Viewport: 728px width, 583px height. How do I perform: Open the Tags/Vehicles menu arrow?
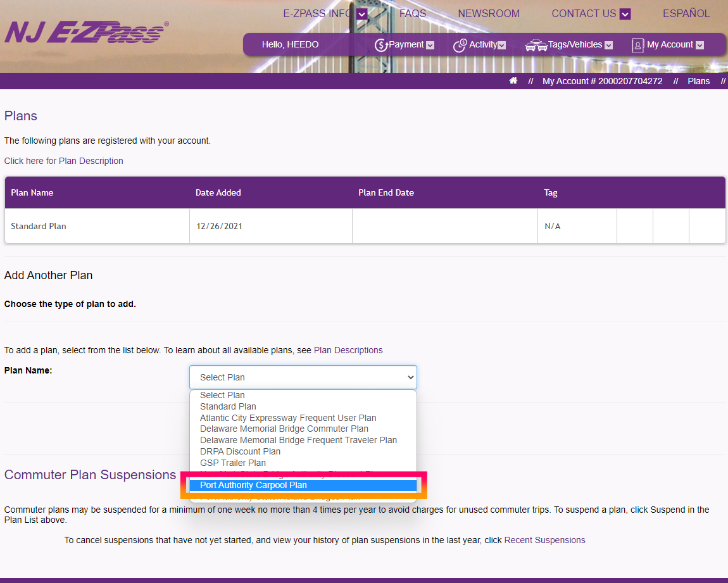click(609, 45)
